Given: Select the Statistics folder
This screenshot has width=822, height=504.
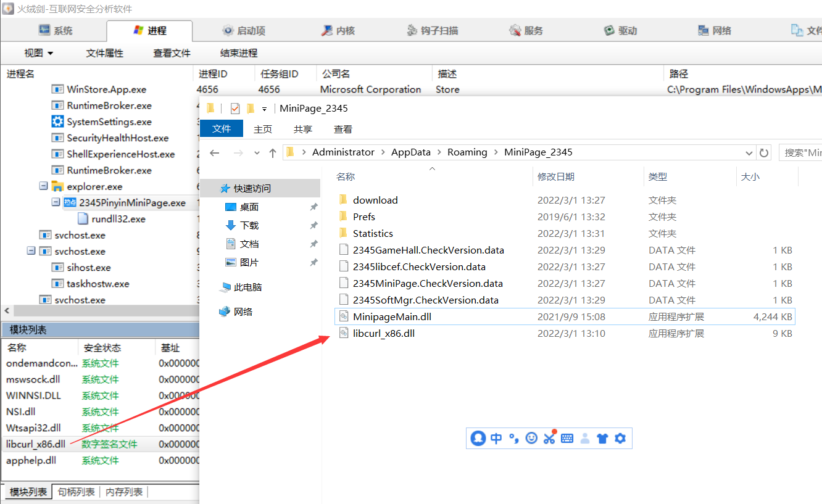Looking at the screenshot, I should click(373, 233).
